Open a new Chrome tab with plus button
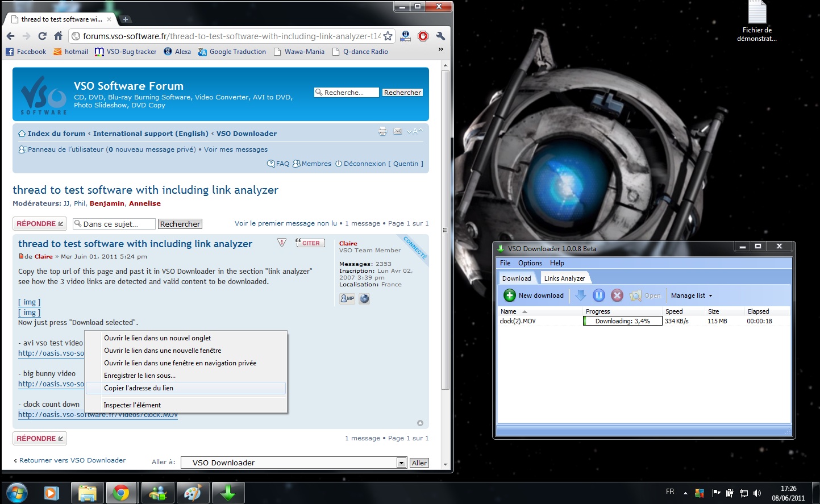Viewport: 820px width, 504px height. click(126, 19)
